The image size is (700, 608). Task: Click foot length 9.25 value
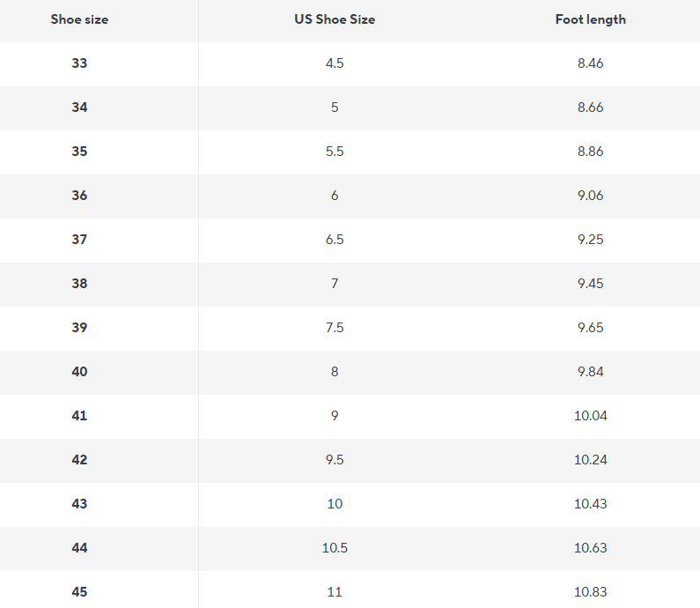coord(590,240)
